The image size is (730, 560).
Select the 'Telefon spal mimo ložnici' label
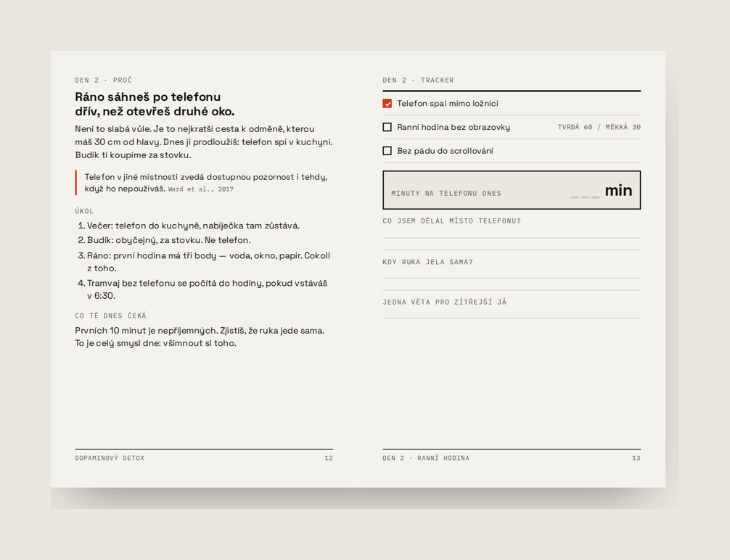(448, 103)
